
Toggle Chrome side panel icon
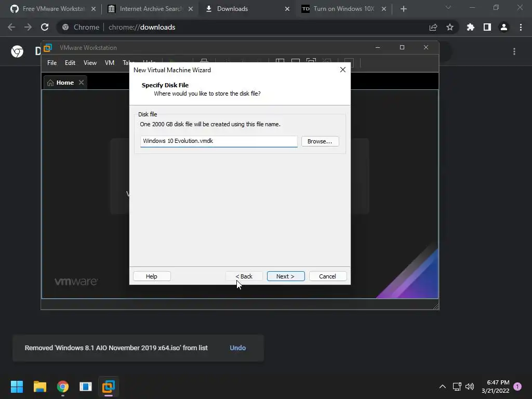coord(487,27)
